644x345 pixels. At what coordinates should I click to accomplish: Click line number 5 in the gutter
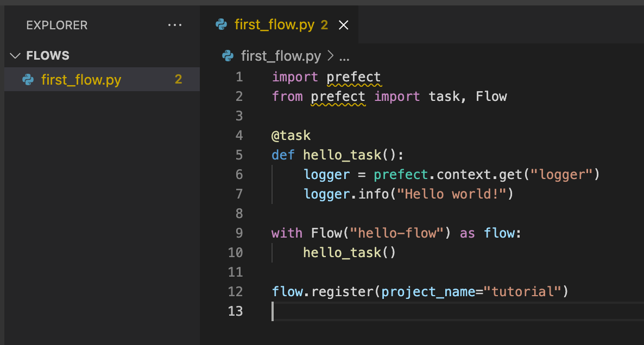point(239,155)
